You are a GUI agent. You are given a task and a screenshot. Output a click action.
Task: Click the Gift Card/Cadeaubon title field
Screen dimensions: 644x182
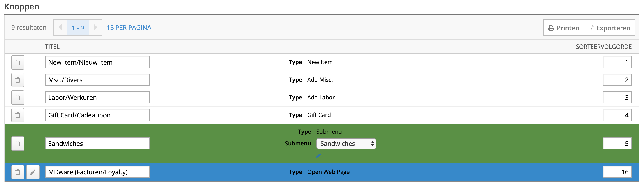[x=97, y=115]
